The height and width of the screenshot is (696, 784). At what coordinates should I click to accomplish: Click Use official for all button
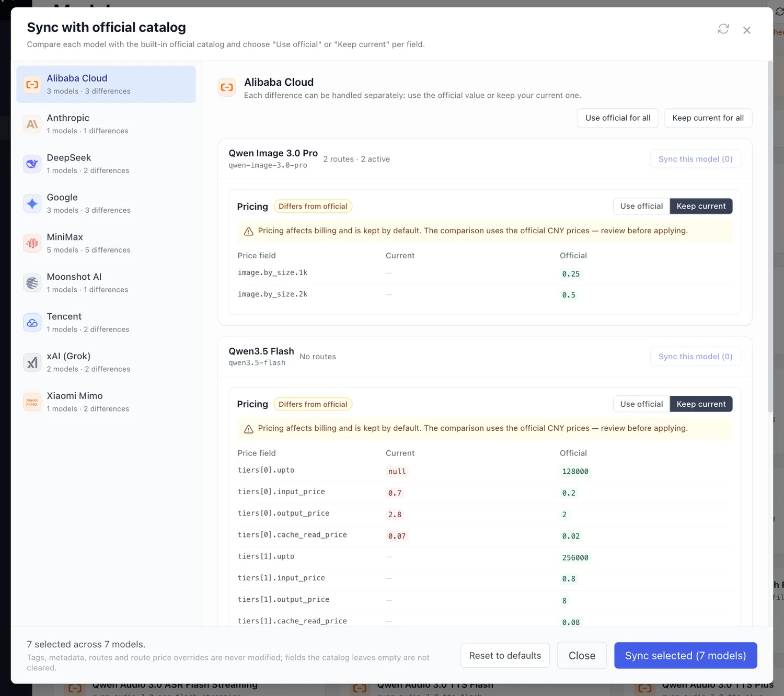click(x=618, y=118)
